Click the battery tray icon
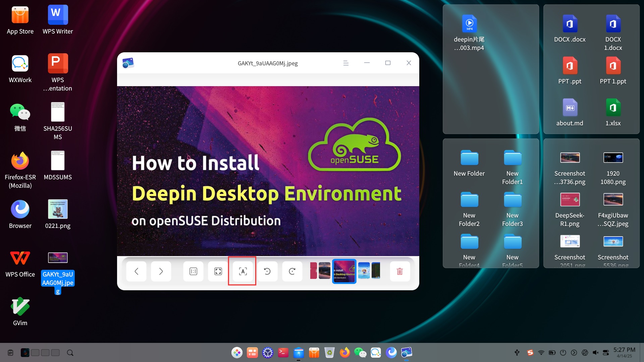 [552, 353]
